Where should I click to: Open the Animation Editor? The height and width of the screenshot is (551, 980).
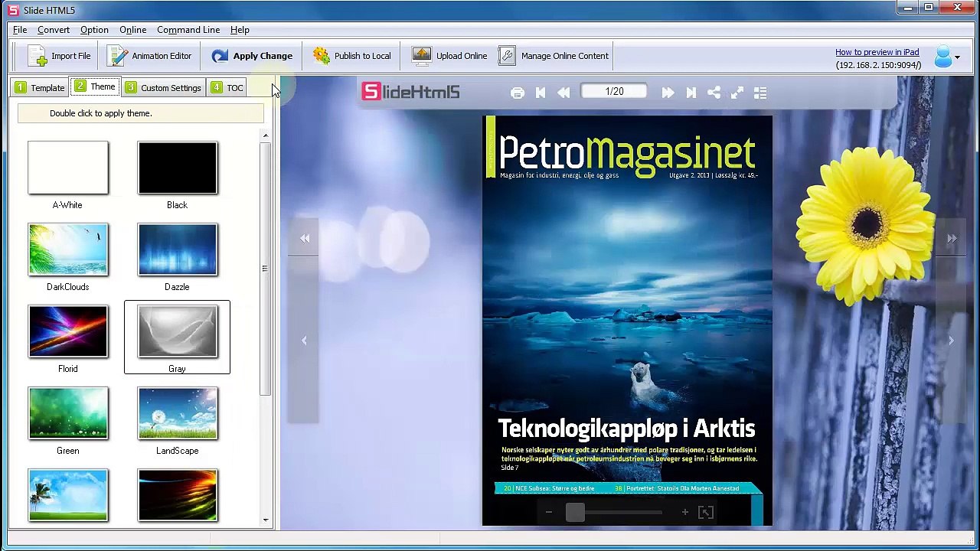click(149, 56)
